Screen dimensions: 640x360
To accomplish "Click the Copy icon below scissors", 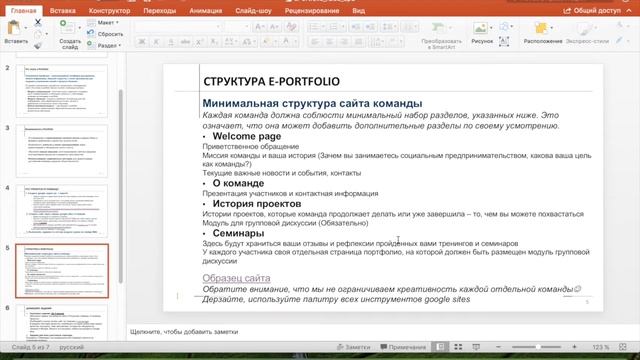I will pos(38,35).
